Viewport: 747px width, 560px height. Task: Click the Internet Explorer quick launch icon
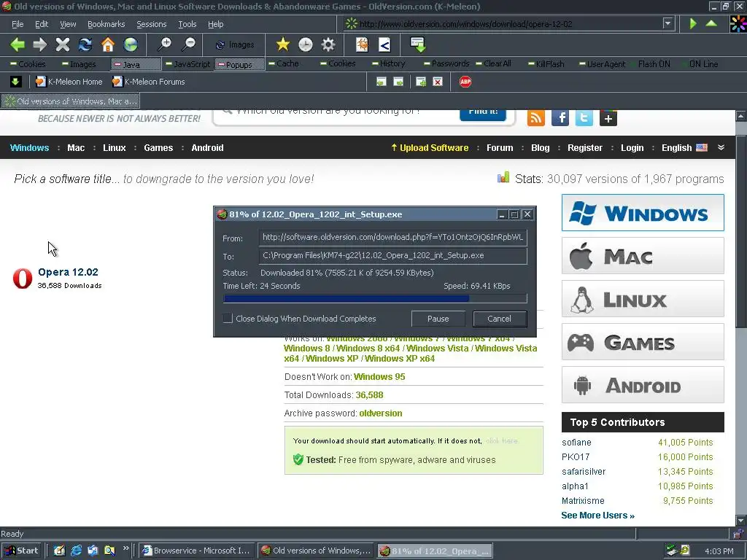coord(76,551)
